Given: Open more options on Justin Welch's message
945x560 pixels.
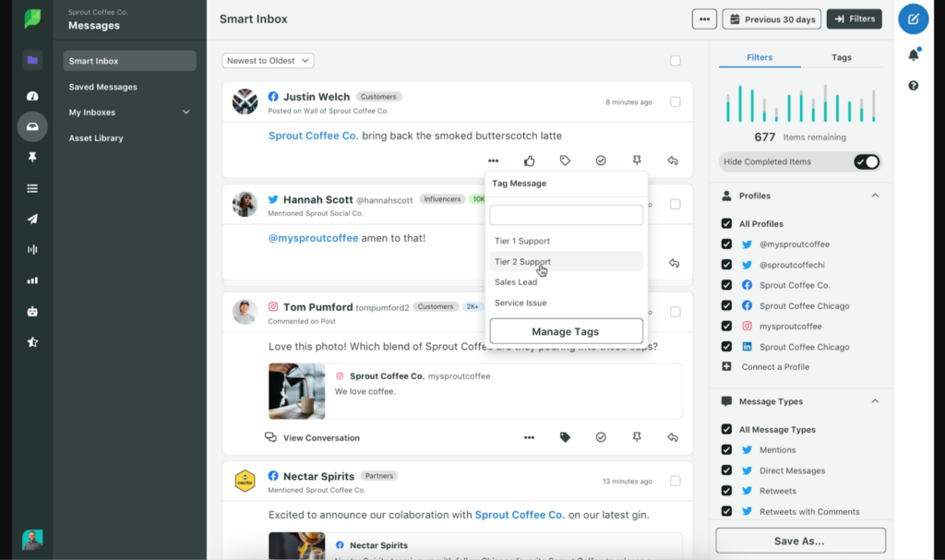Looking at the screenshot, I should pyautogui.click(x=494, y=161).
